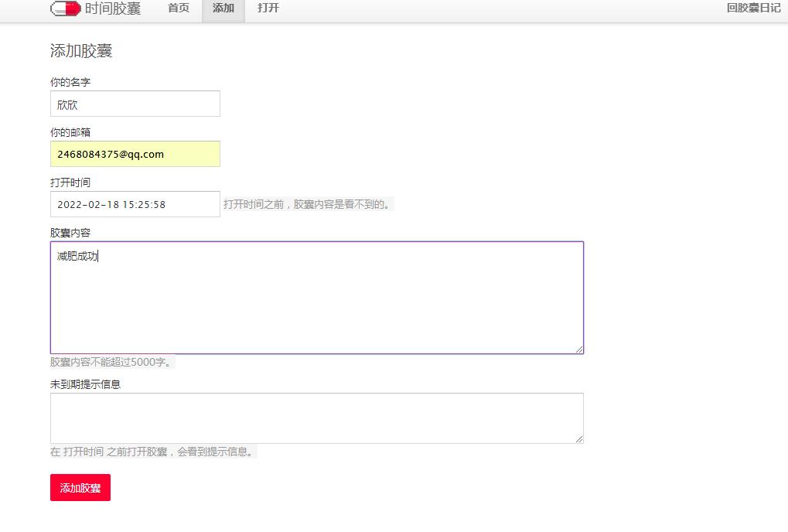Viewport: 788px width, 532px height.
Task: Click the 添加胶囊 page heading
Action: point(81,51)
